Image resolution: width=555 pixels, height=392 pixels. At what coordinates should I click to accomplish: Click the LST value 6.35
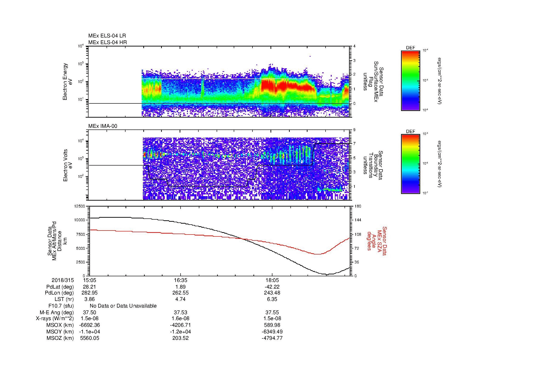[272, 300]
